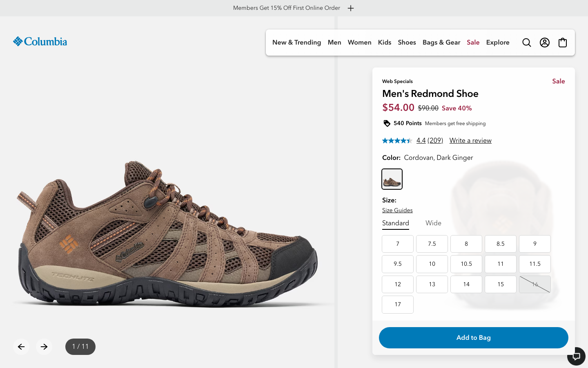
Task: Click the Men's Redmond Shoe title
Action: (x=430, y=94)
